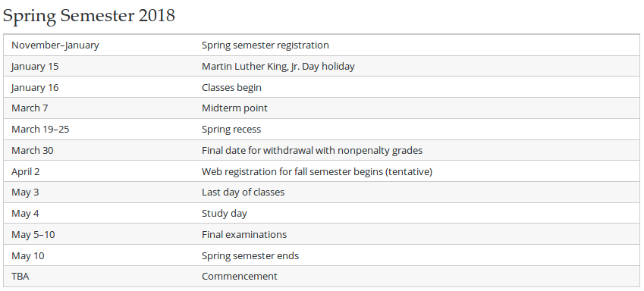Click Web registration for fall semester text
Screen dimensions: 644x291
point(316,171)
